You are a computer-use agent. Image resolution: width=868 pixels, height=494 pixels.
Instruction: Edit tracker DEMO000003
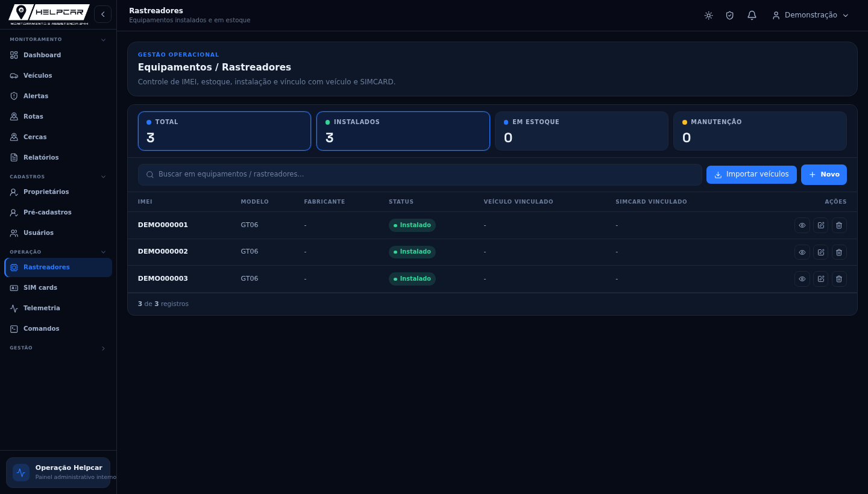[x=821, y=279]
